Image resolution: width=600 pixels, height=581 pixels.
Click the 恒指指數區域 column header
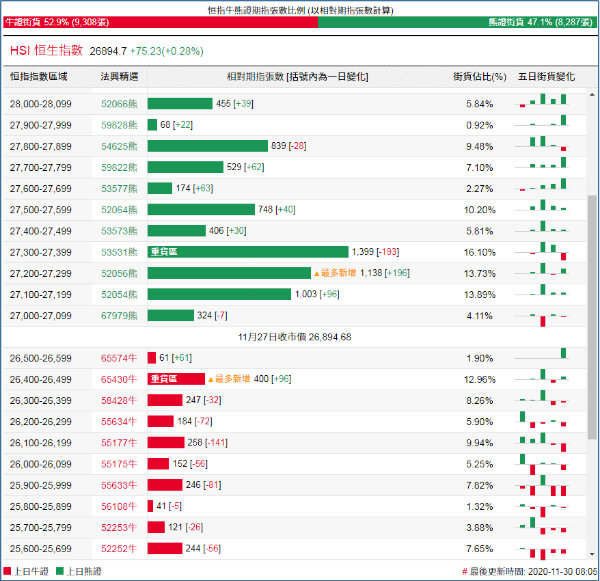(x=39, y=77)
